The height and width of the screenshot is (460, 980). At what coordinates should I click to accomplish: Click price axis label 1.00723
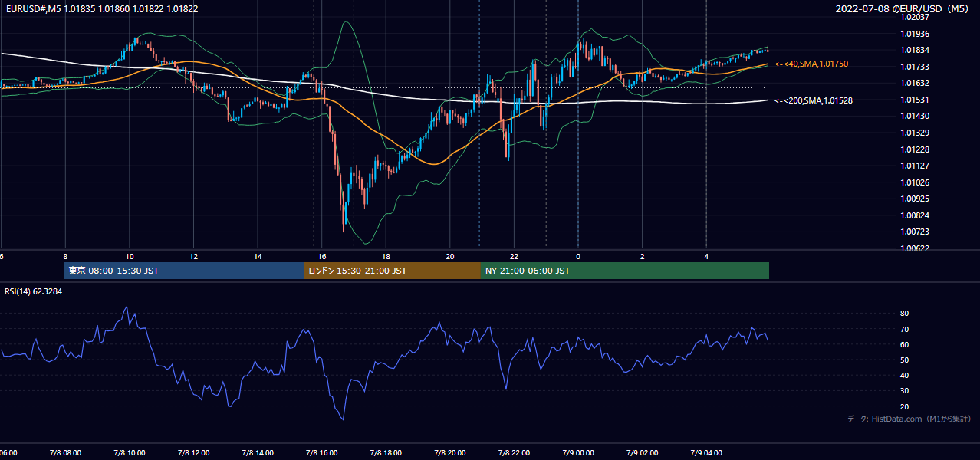click(x=914, y=232)
